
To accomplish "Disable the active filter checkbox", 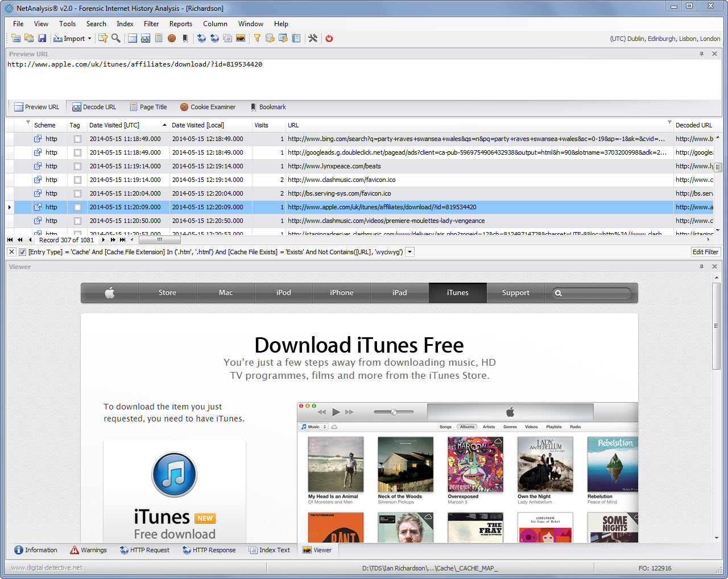I will [x=22, y=252].
